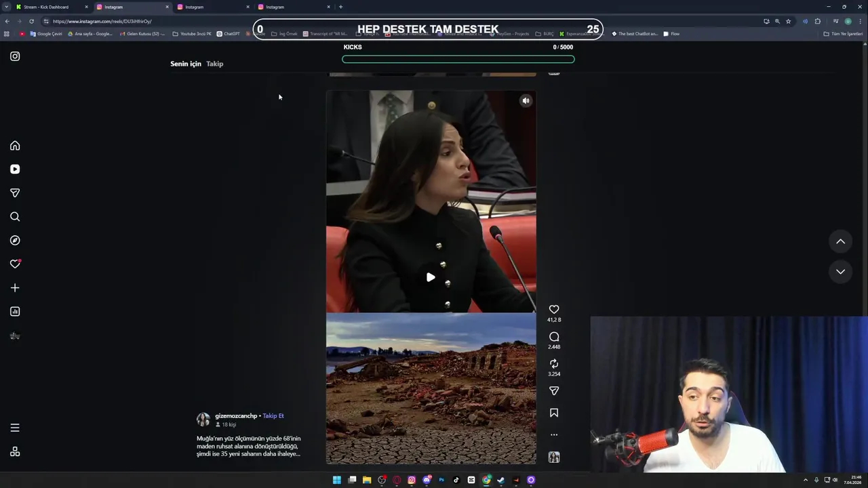Go to next reel with down chevron
Viewport: 868px width, 488px height.
[840, 271]
